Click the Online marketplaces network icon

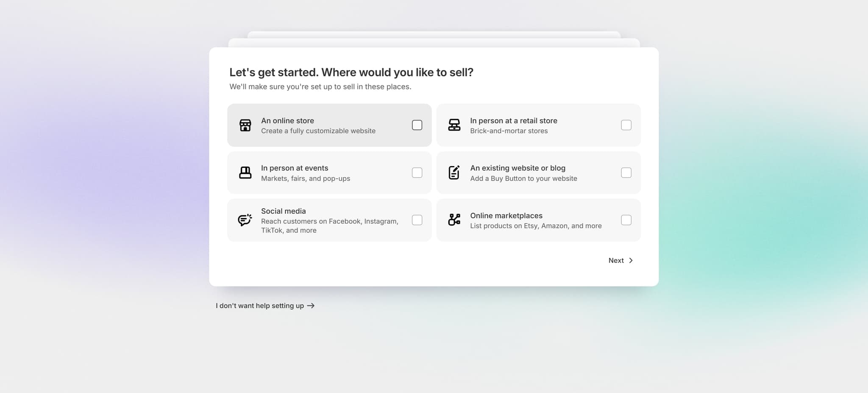point(454,220)
